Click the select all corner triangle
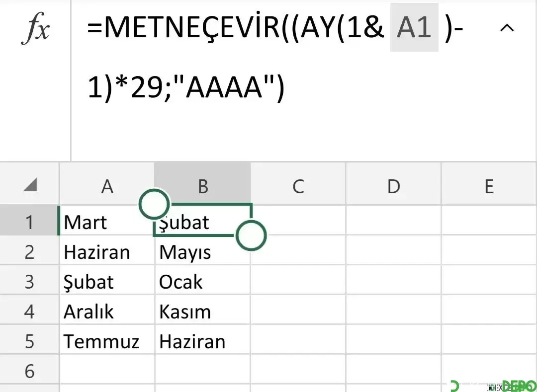The height and width of the screenshot is (392, 537). point(30,186)
